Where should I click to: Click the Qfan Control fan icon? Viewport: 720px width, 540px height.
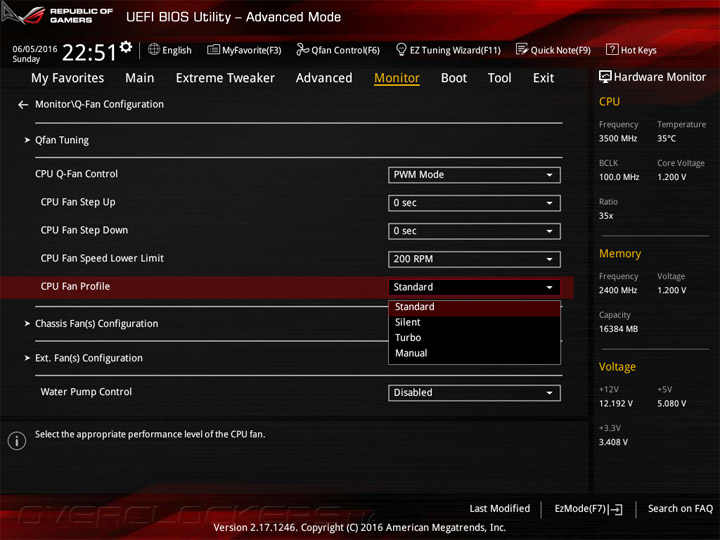point(302,49)
